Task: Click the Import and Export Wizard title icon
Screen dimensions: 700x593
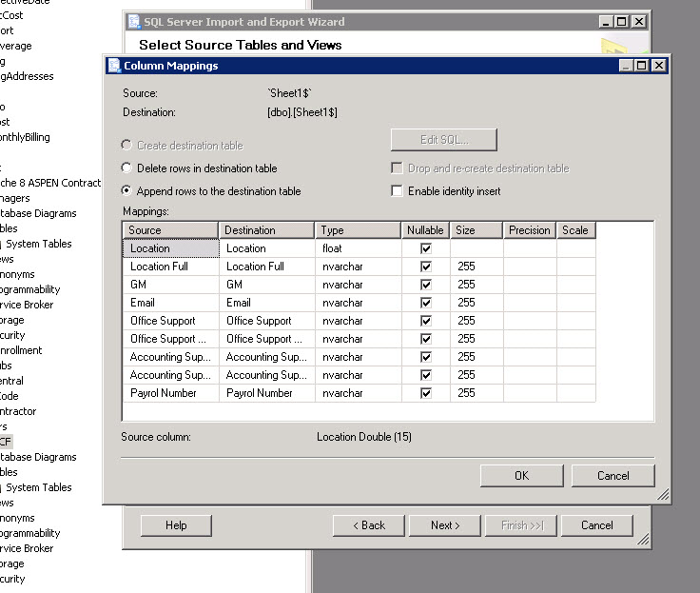Action: point(134,21)
